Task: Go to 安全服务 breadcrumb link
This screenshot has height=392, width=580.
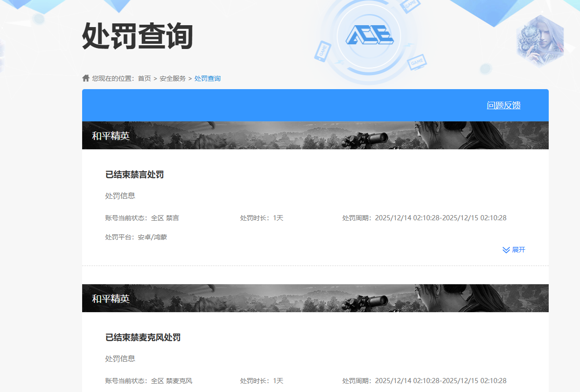Action: pyautogui.click(x=173, y=78)
